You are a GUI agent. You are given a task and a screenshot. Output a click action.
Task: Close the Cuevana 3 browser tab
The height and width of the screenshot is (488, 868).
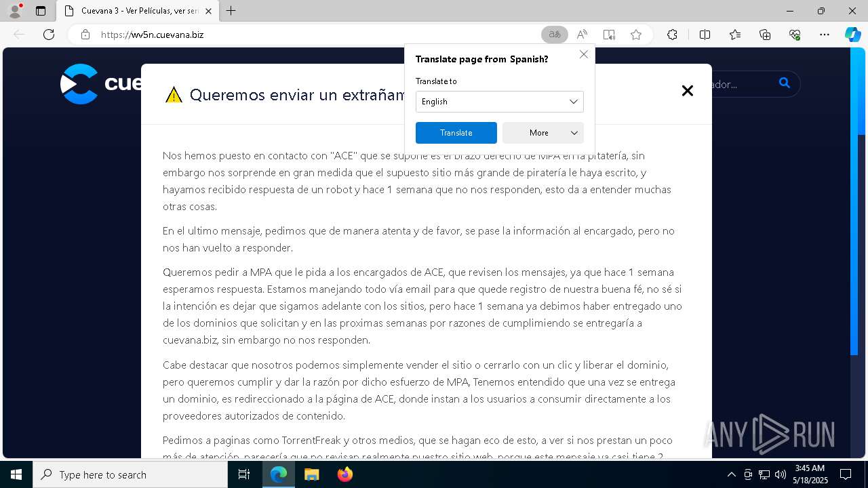[208, 11]
